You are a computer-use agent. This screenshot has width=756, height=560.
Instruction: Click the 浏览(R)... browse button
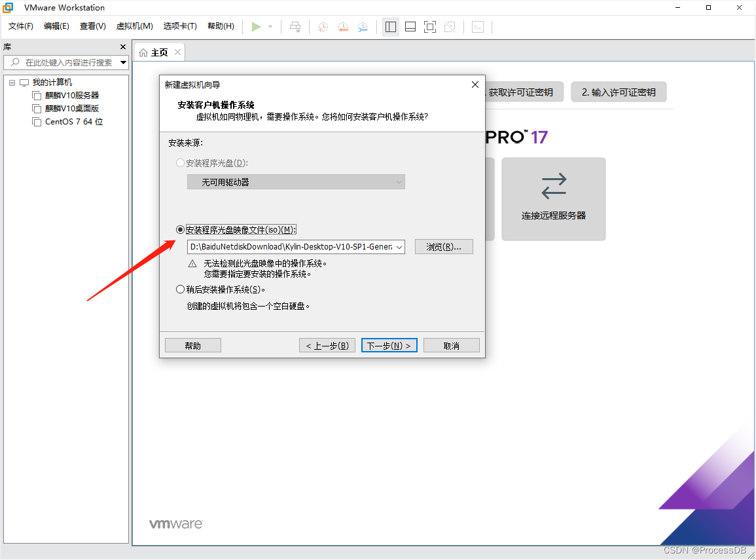tap(444, 246)
